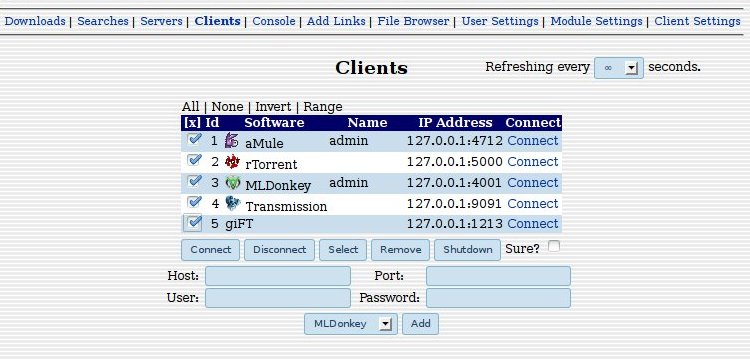This screenshot has height=360, width=750.
Task: Open the Add Links page
Action: point(336,21)
